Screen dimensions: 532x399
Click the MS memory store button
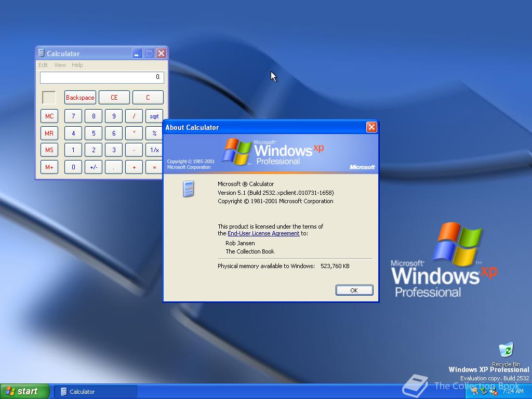[x=49, y=150]
